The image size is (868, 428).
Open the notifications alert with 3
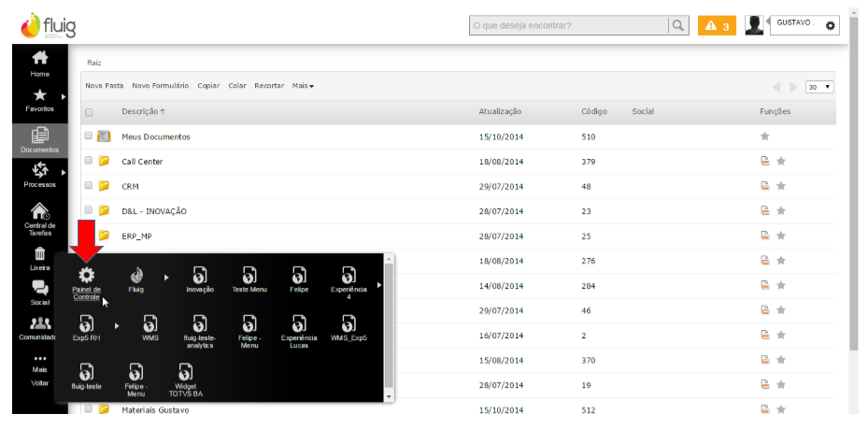click(717, 26)
